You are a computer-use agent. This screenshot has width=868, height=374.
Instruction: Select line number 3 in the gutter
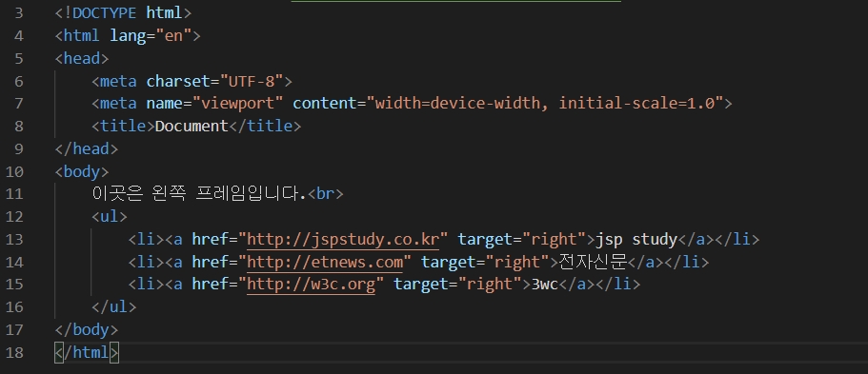pyautogui.click(x=19, y=12)
